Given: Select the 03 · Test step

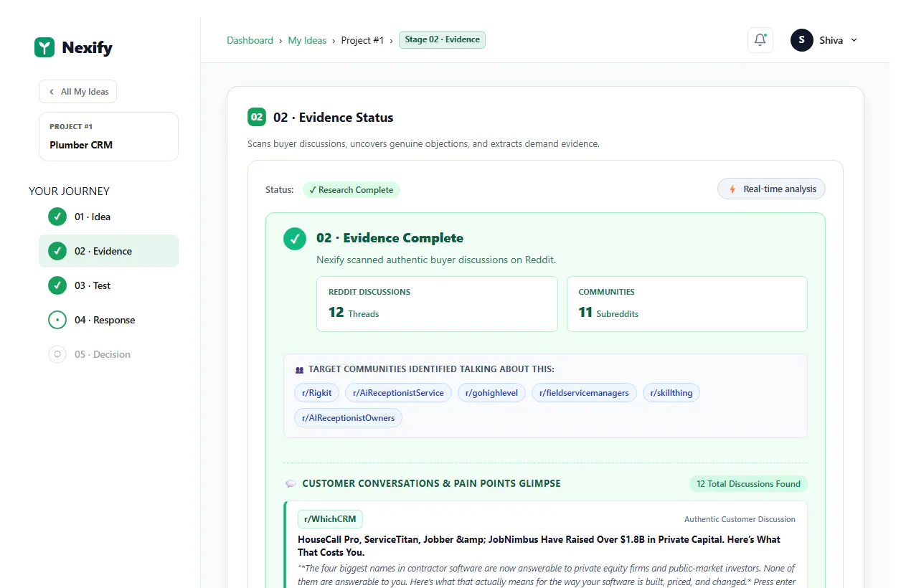Looking at the screenshot, I should coord(108,285).
